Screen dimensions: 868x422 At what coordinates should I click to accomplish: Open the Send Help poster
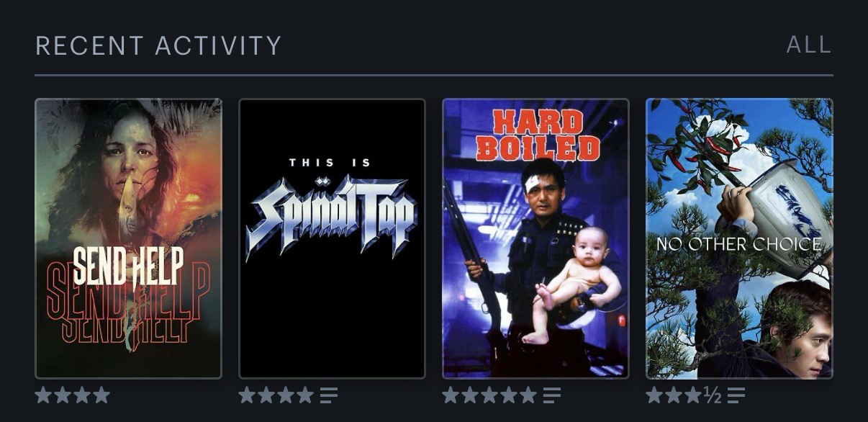(128, 238)
